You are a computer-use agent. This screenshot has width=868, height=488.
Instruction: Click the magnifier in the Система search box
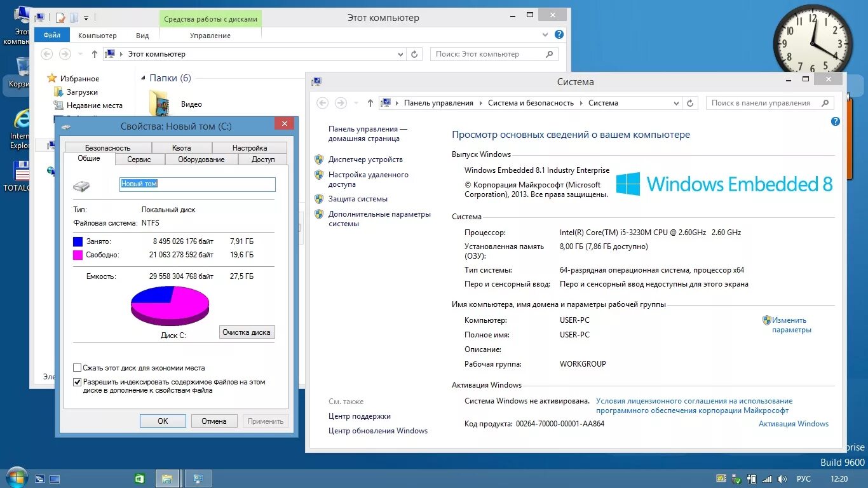tap(825, 103)
